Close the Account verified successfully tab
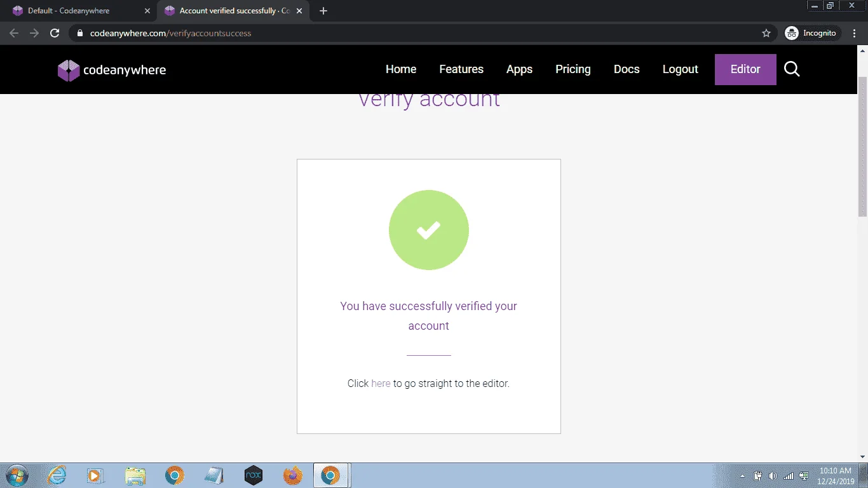This screenshot has width=868, height=488. coord(299,11)
